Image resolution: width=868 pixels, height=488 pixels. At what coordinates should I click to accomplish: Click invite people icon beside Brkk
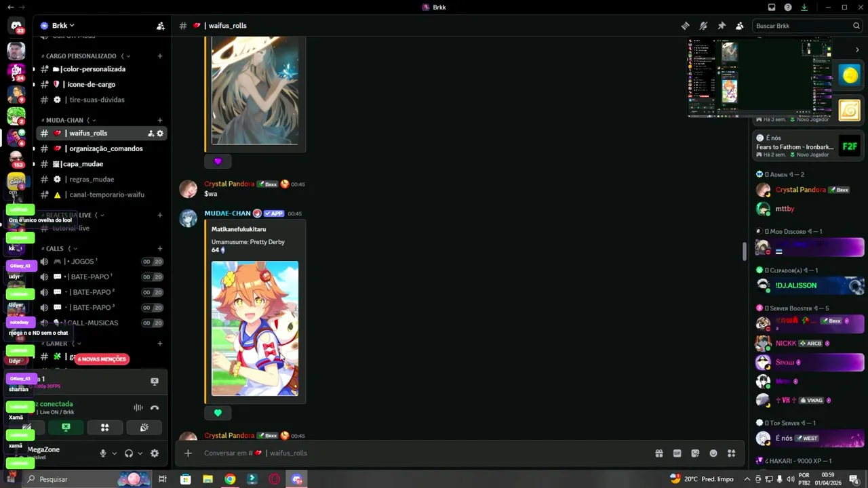[160, 26]
